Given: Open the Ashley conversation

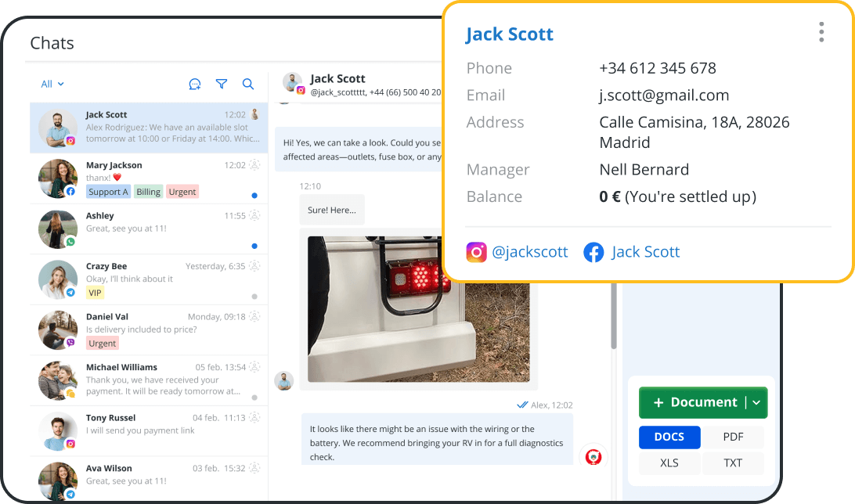Looking at the screenshot, I should click(149, 227).
